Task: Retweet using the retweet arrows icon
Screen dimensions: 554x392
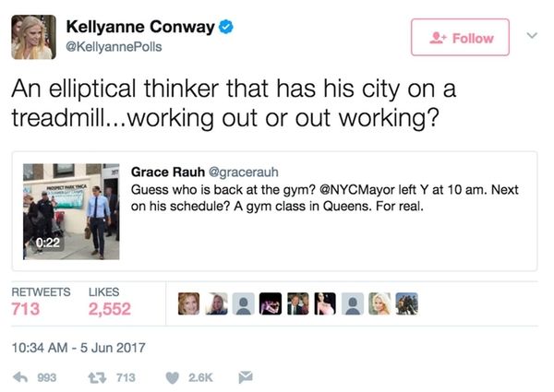Action: [97, 377]
